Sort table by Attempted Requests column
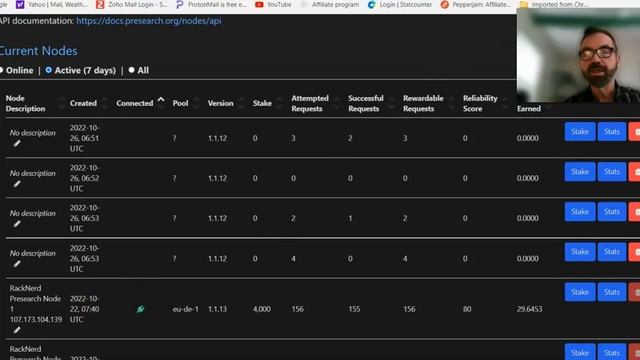The width and height of the screenshot is (640, 360). point(315,103)
